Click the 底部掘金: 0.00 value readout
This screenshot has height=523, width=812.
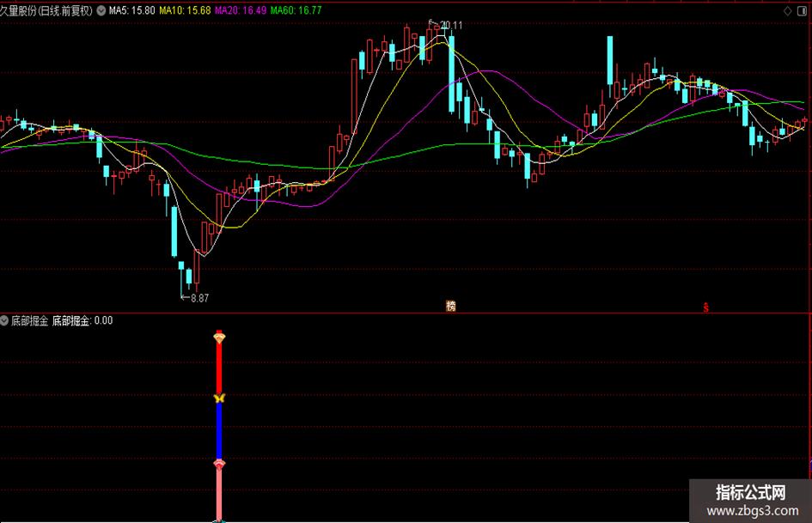[82, 320]
